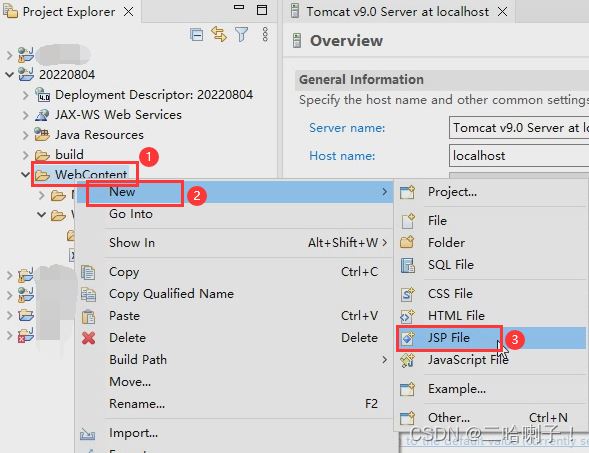Expand the Java Resources node
The image size is (589, 453).
coord(25,134)
